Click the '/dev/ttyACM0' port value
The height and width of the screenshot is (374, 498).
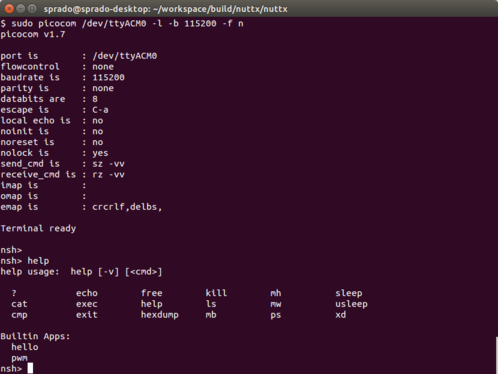click(x=125, y=56)
